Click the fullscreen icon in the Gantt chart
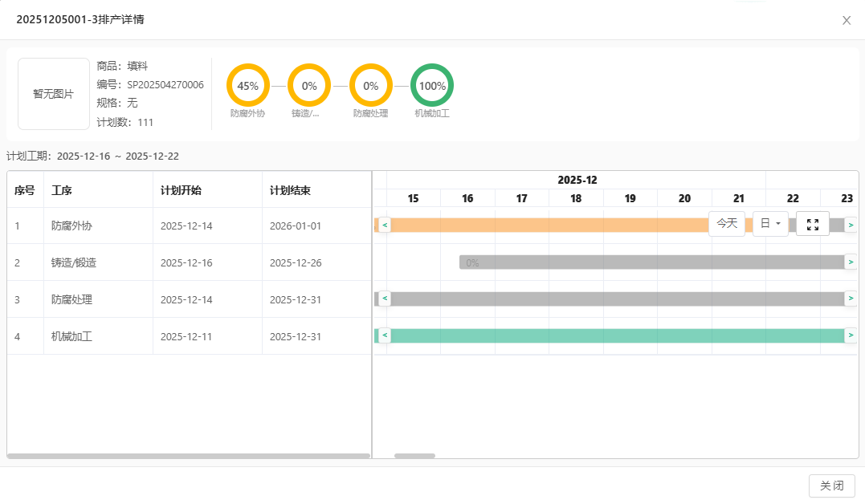Screen dimensions: 865x504 click(812, 224)
